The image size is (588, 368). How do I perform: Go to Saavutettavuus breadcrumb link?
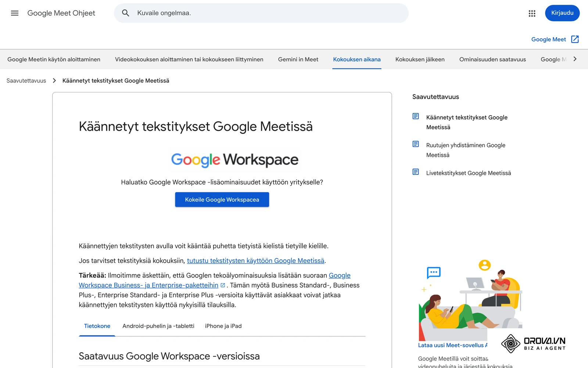click(x=26, y=81)
